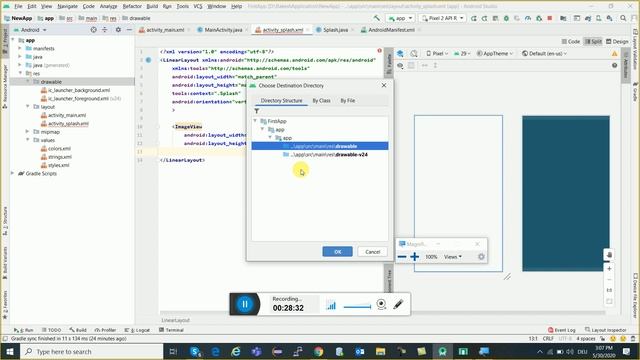Image resolution: width=640 pixels, height=360 pixels.
Task: Open the Device File Explorer folder icon in toolbar
Action: (563, 18)
